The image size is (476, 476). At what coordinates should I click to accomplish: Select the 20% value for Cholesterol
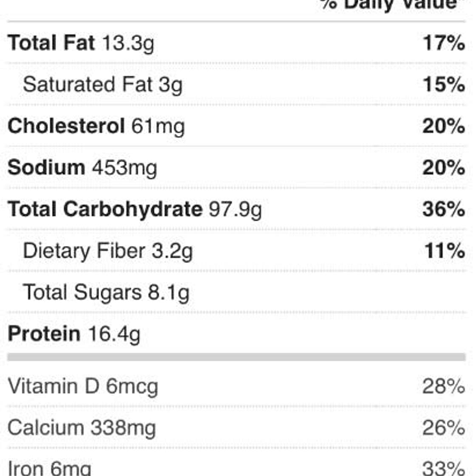pos(444,126)
